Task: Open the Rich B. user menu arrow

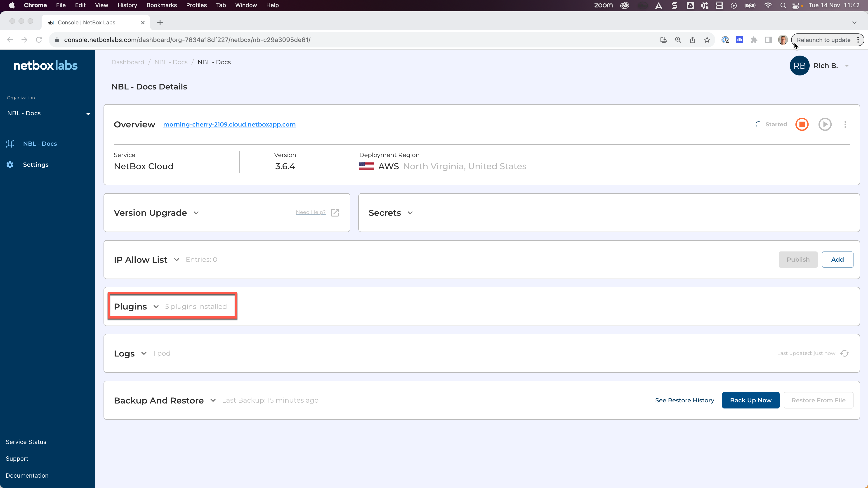Action: (847, 66)
